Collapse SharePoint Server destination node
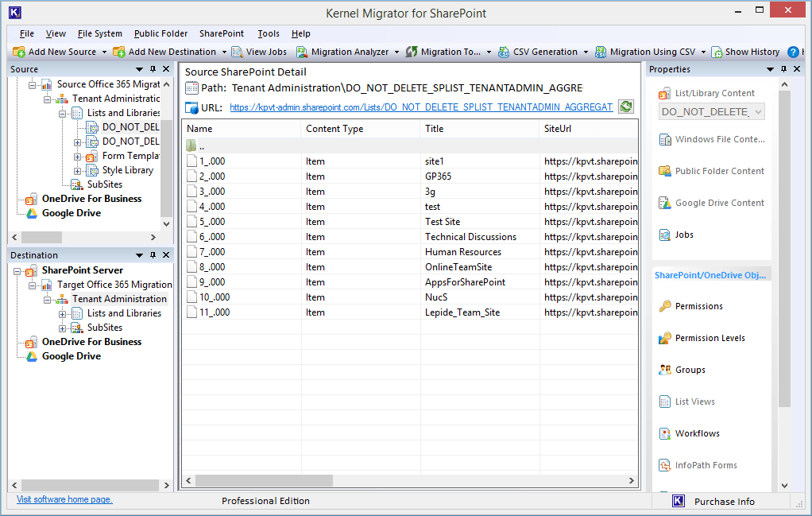812x516 pixels. (17, 271)
